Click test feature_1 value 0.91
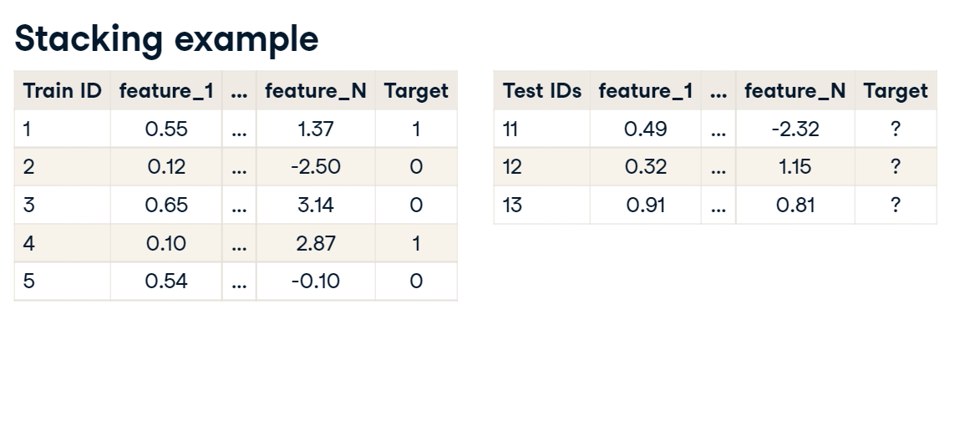 coord(646,205)
